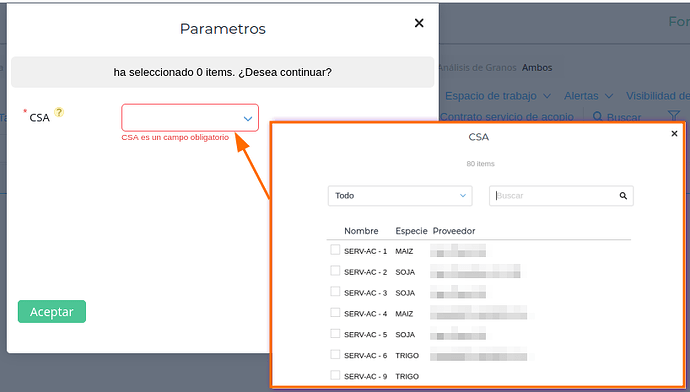Click the CSA es un campo obligatorio message
Screen dimensions: 690x392
(175, 137)
